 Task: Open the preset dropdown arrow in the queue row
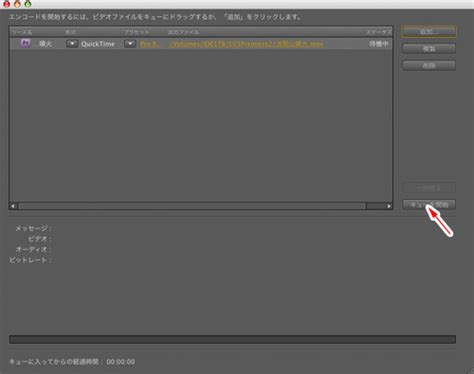(x=130, y=44)
